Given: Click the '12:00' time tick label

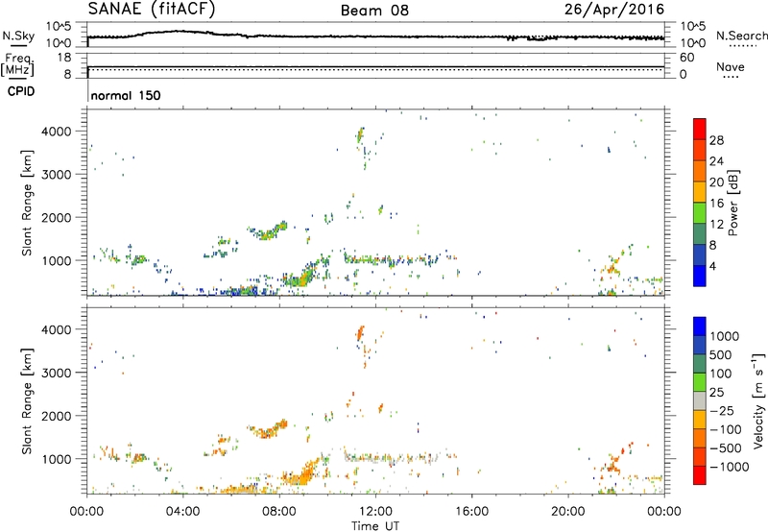Looking at the screenshot, I should pos(375,512).
